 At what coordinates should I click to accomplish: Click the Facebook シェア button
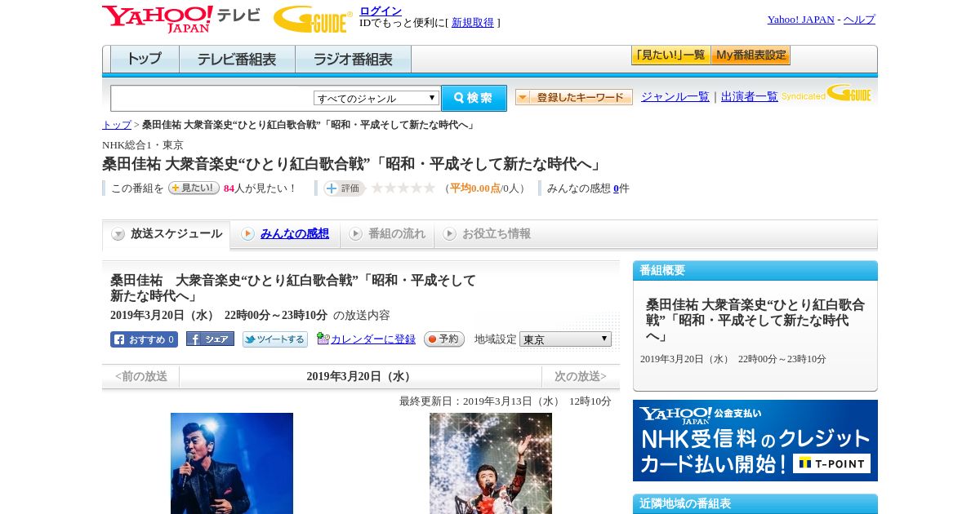click(x=210, y=339)
